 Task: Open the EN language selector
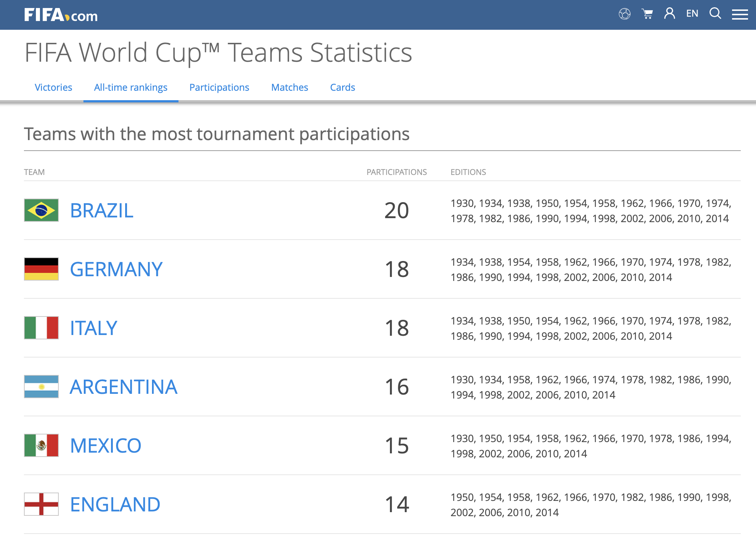click(x=692, y=14)
